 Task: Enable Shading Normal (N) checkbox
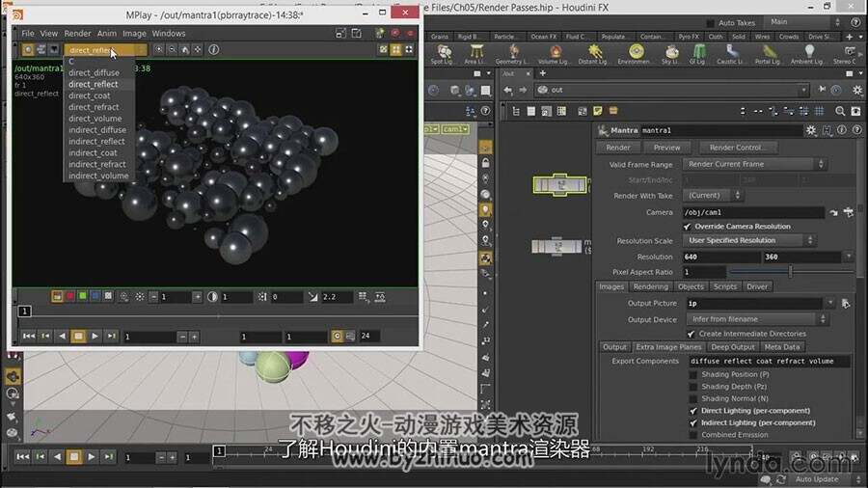click(693, 399)
